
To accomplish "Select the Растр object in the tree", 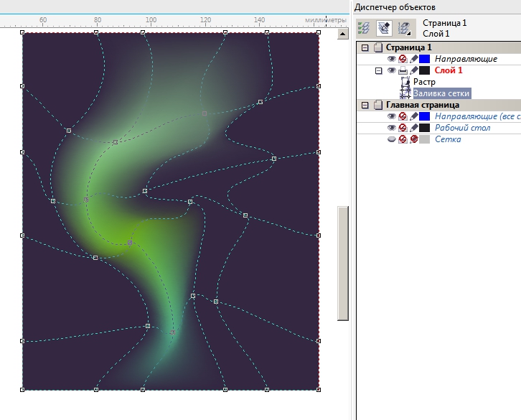I will (x=424, y=82).
